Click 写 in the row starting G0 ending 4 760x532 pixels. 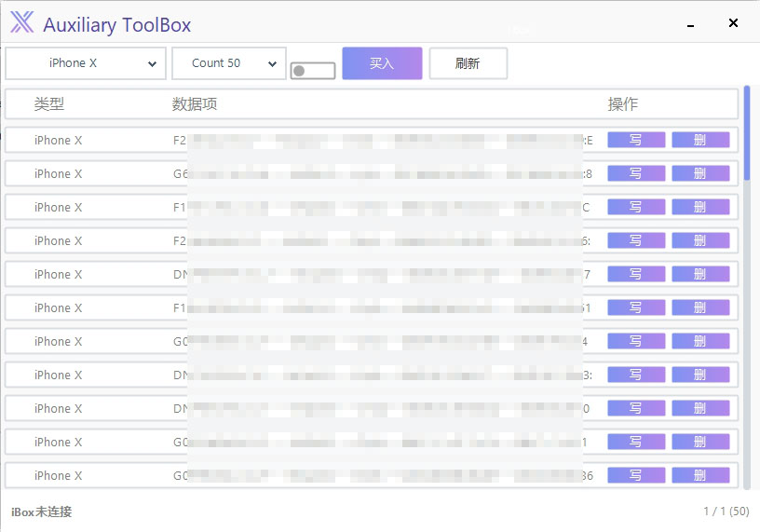pos(636,341)
